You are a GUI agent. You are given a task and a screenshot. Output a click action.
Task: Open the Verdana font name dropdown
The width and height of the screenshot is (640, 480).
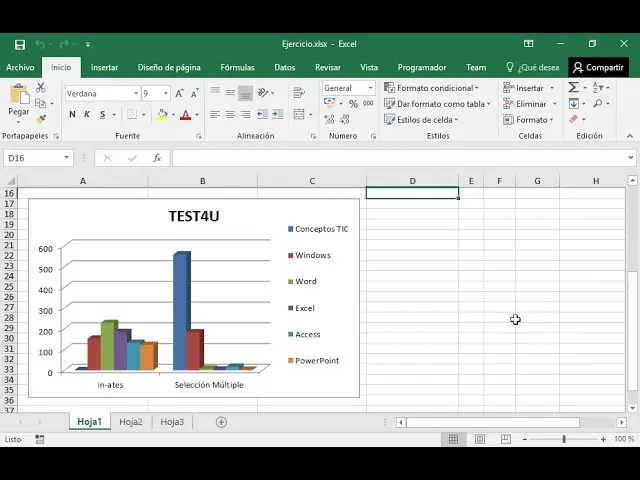point(135,93)
